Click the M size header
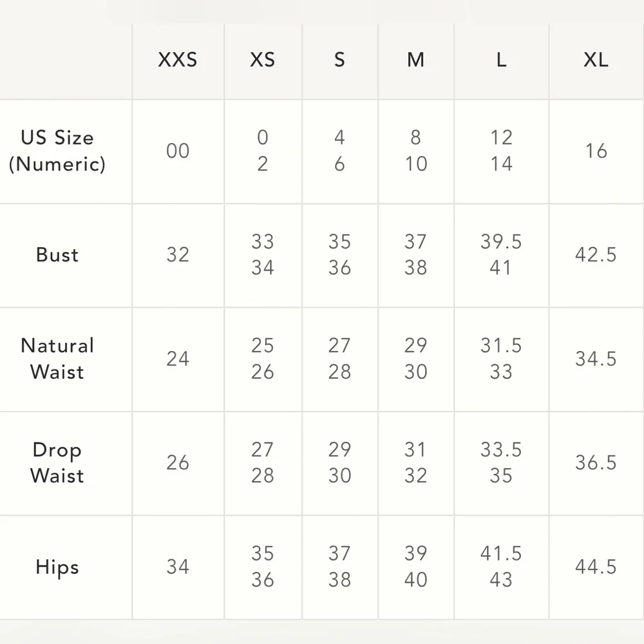Screen dimensions: 644x644 415,60
